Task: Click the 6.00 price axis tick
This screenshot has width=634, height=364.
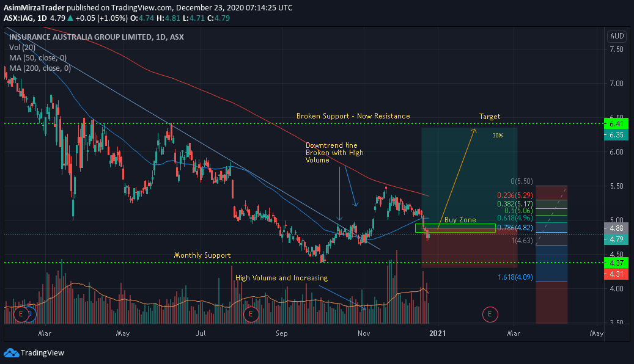Action: [617, 152]
